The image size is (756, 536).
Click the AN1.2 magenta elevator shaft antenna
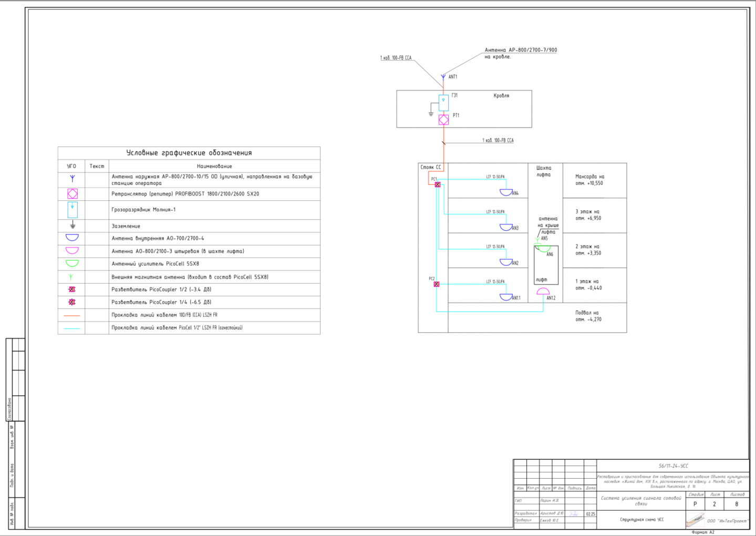point(543,292)
